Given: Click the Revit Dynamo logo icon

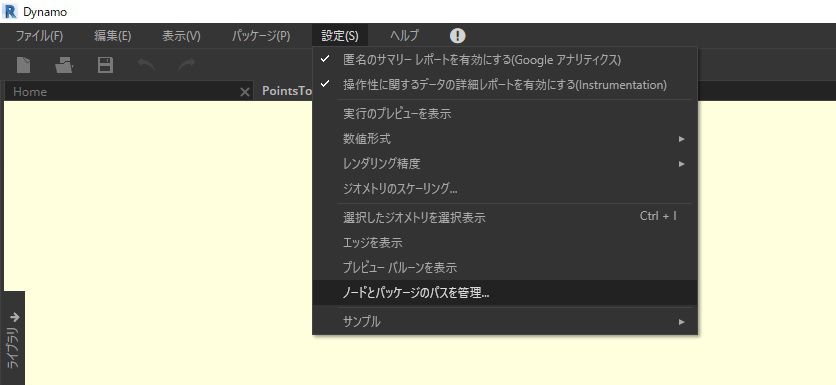Looking at the screenshot, I should pos(10,11).
